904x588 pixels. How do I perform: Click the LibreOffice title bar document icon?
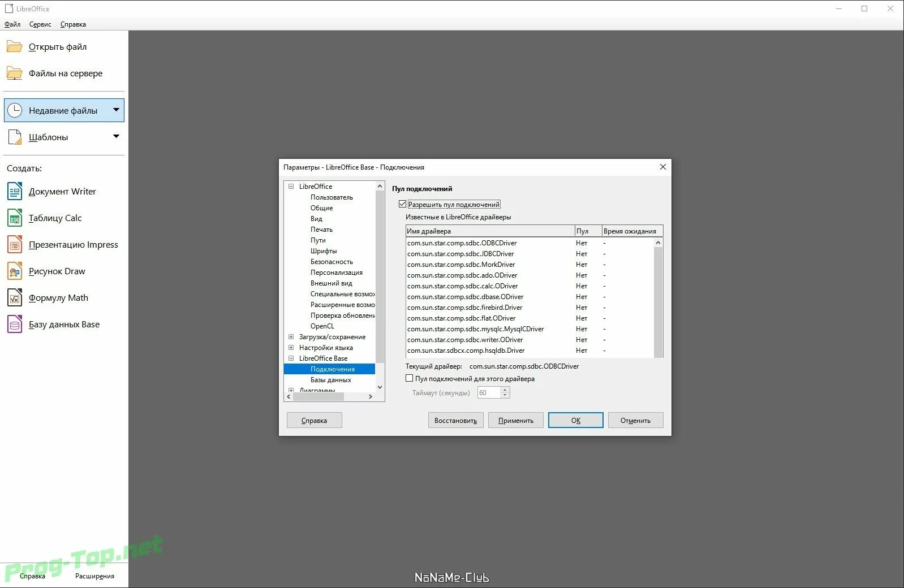[x=8, y=8]
